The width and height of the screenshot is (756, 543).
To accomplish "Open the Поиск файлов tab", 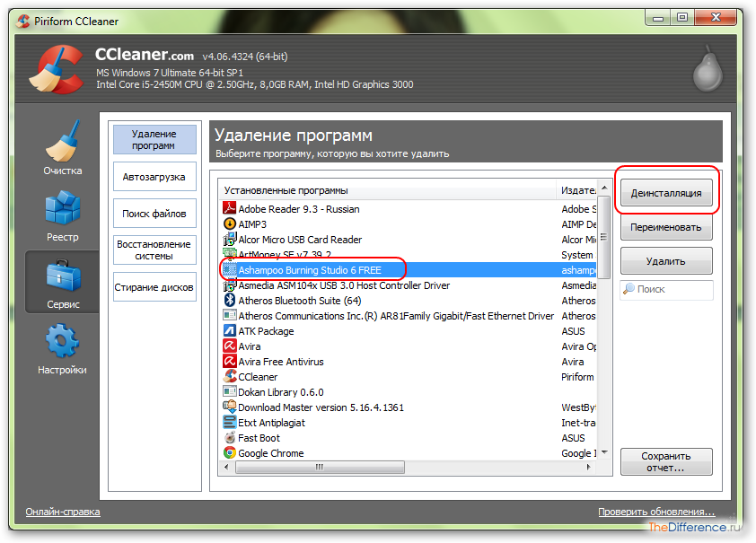I will [154, 214].
